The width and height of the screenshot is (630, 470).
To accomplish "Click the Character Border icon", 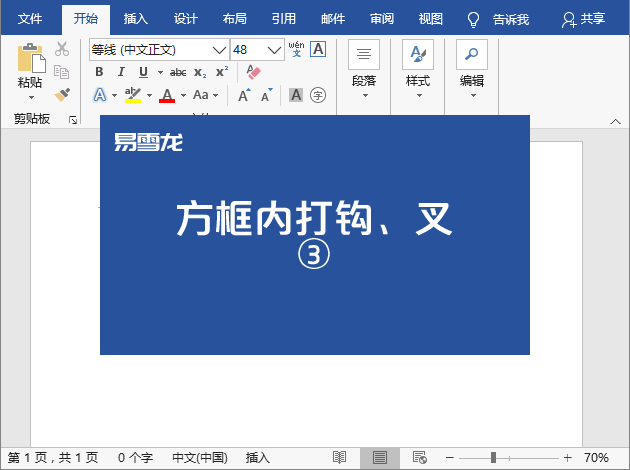I will coord(318,49).
